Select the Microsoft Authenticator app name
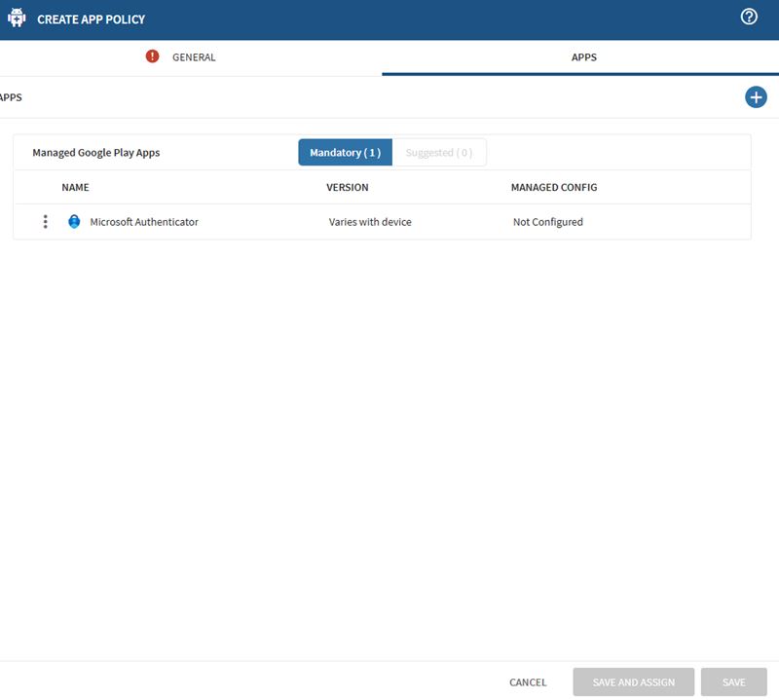 144,222
